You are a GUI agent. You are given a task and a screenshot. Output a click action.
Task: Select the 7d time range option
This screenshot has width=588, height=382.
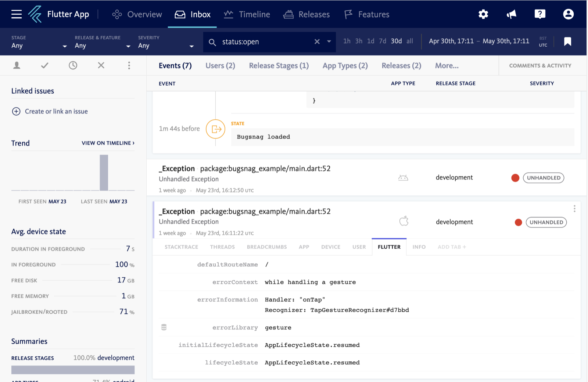(x=383, y=41)
